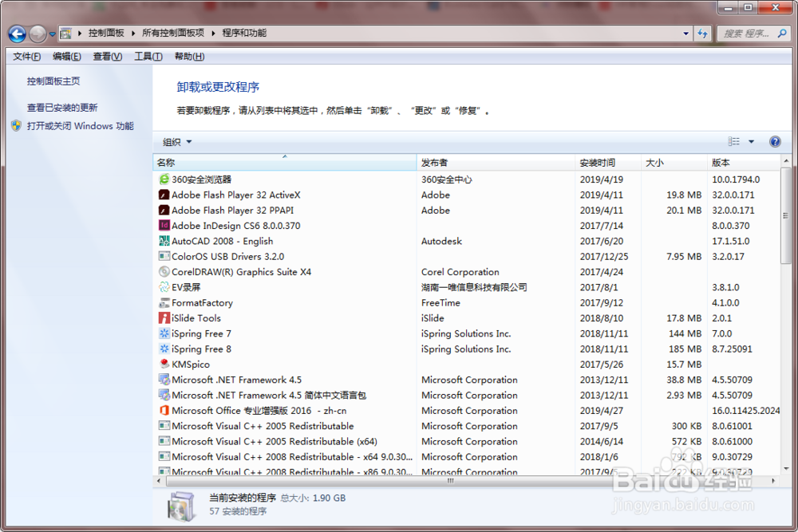Screen dimensions: 798x532
Task: Click the Corel Corporation publisher cell
Action: coord(460,272)
